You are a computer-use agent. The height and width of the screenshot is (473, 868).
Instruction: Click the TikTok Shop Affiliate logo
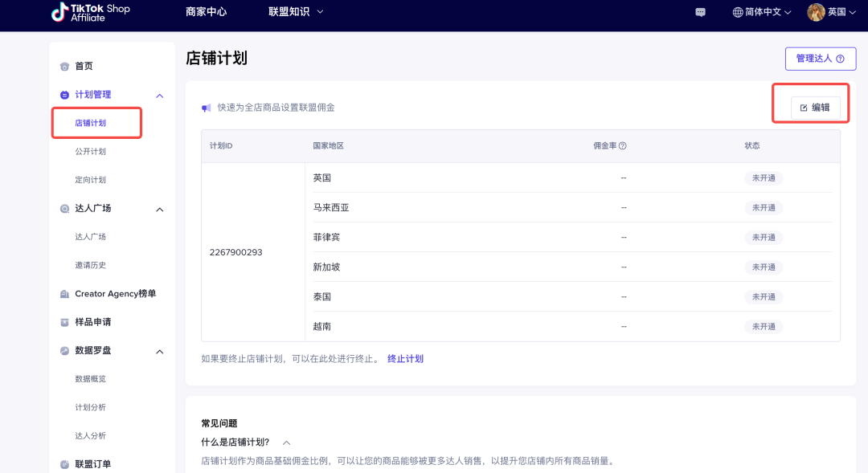click(90, 12)
